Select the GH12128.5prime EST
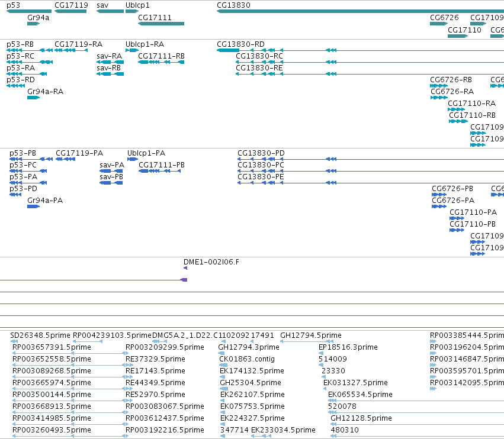 point(417,424)
